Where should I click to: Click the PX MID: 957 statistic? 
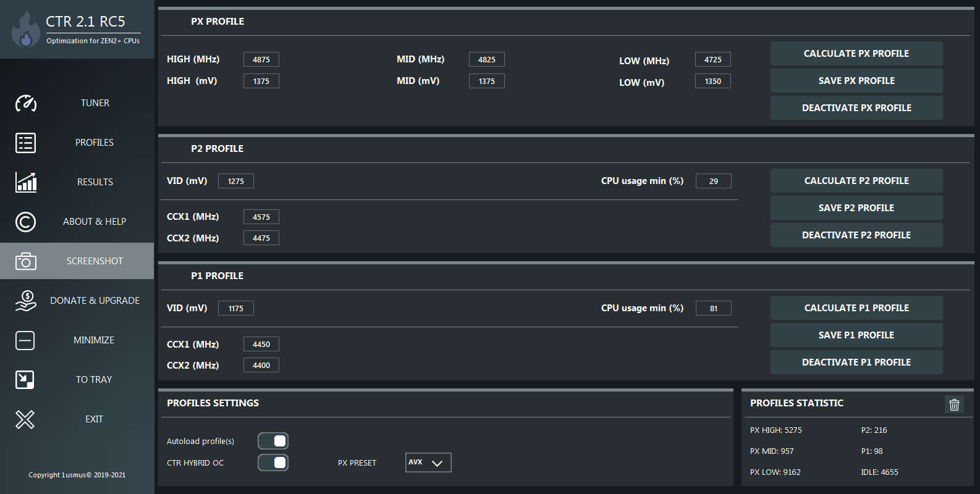point(772,451)
